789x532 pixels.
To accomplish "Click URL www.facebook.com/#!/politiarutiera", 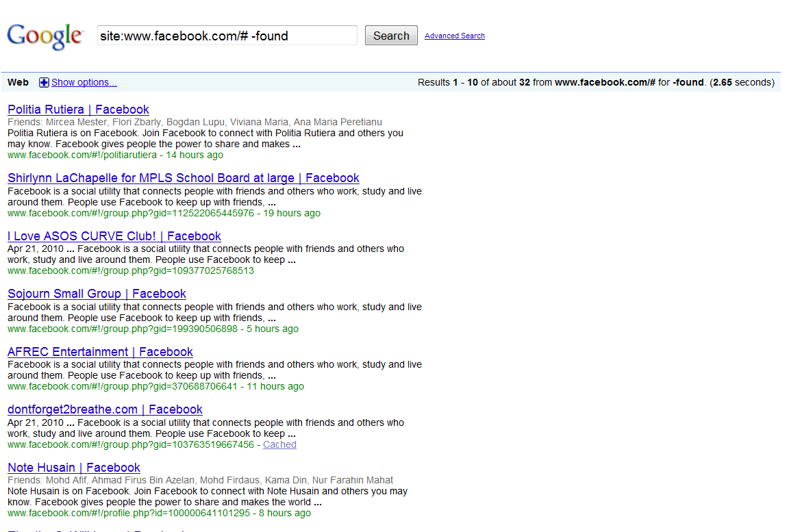I will coord(82,155).
